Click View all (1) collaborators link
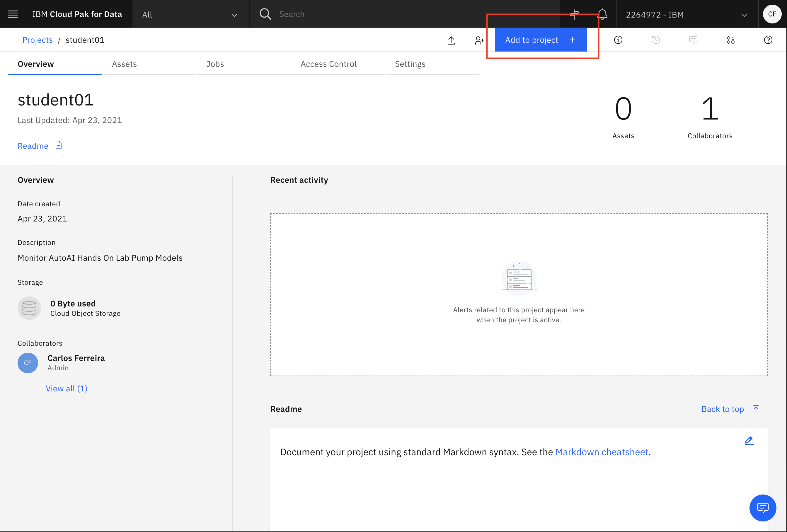787x532 pixels. (x=67, y=388)
